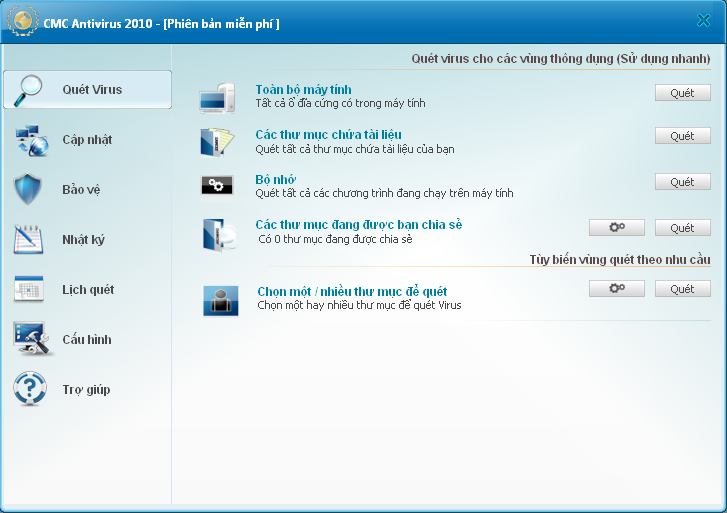
Task: Click the 'Quét tất cả các chương trình đang chạy' text
Action: pyautogui.click(x=384, y=193)
